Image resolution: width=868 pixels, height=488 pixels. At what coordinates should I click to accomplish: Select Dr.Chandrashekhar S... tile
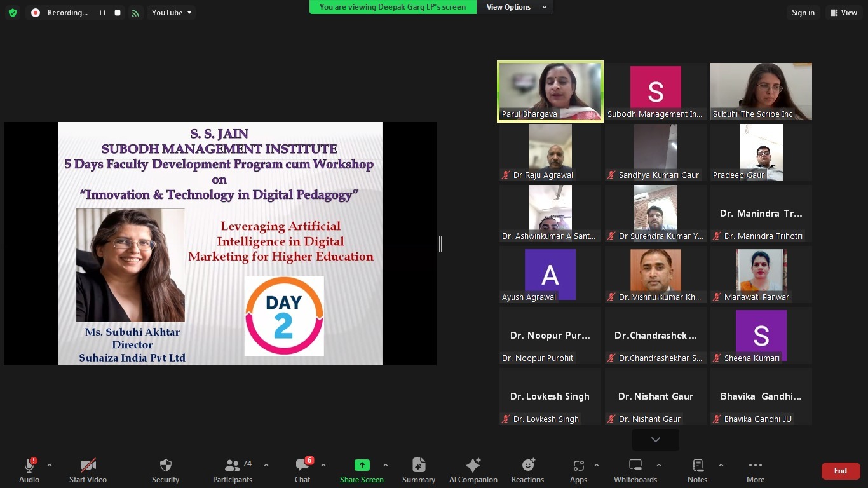tap(656, 335)
